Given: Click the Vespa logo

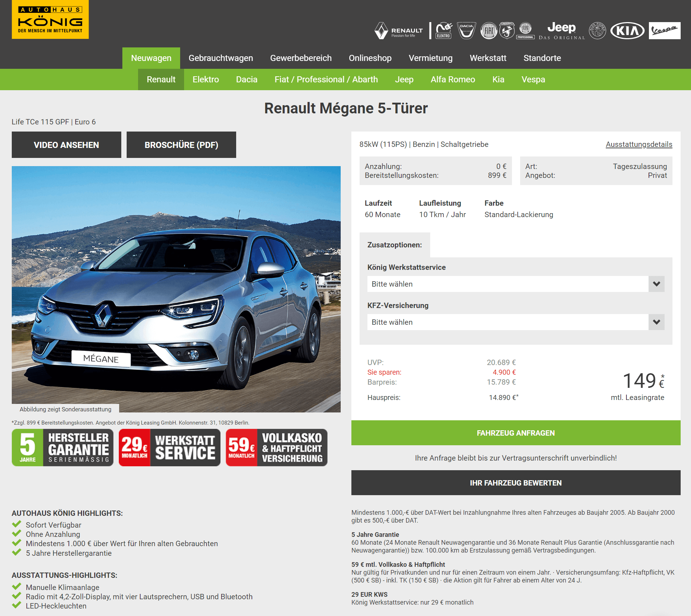Looking at the screenshot, I should pyautogui.click(x=664, y=31).
